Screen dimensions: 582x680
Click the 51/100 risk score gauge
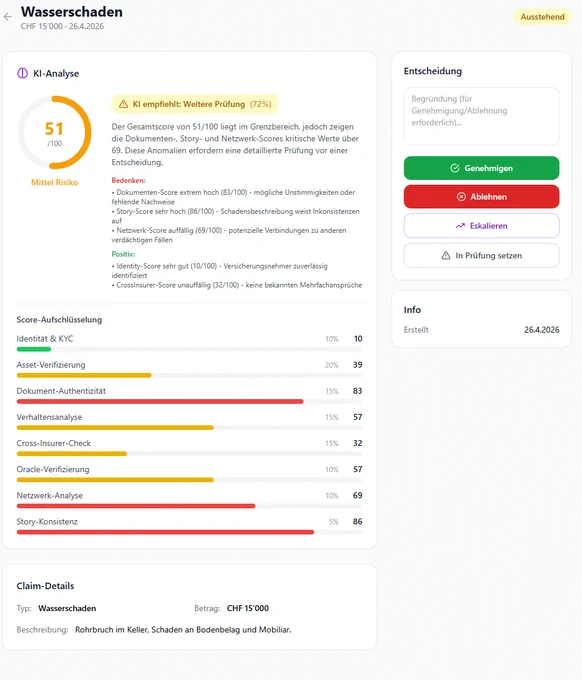pos(55,132)
